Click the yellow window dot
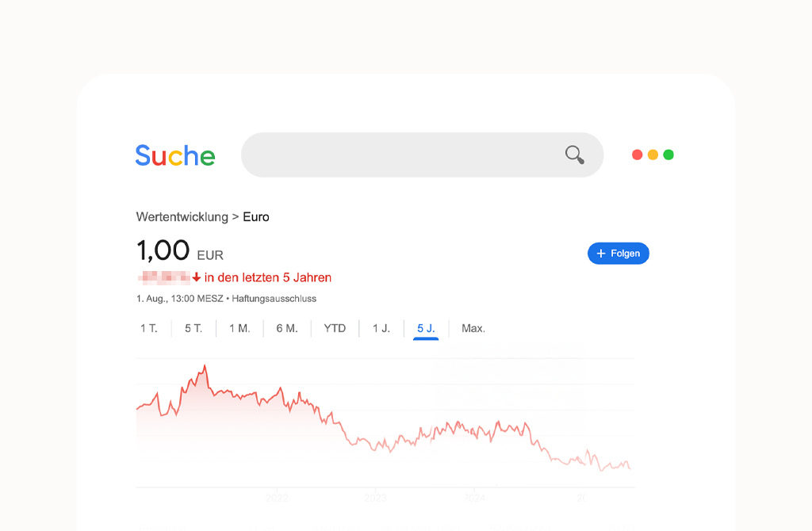The height and width of the screenshot is (531, 812). pyautogui.click(x=653, y=155)
